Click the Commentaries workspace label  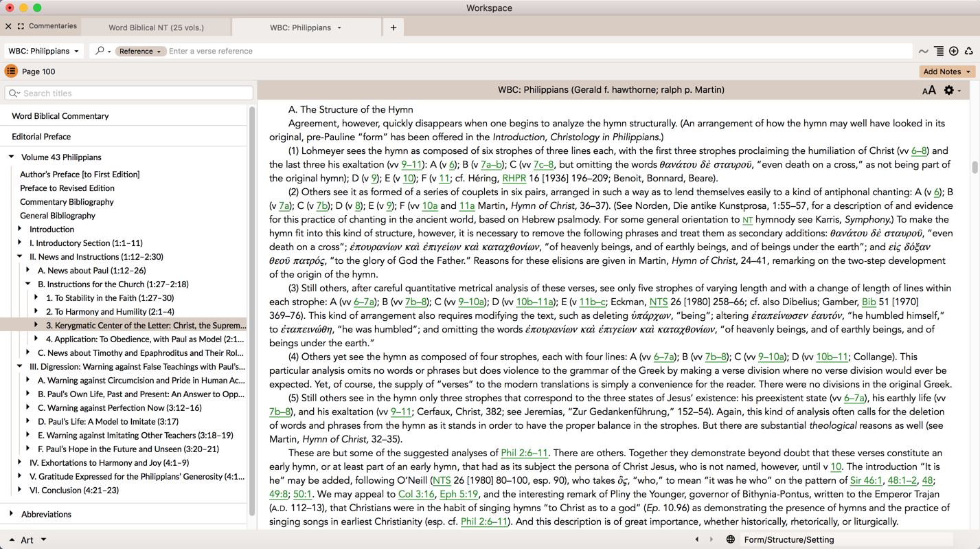[x=53, y=26]
